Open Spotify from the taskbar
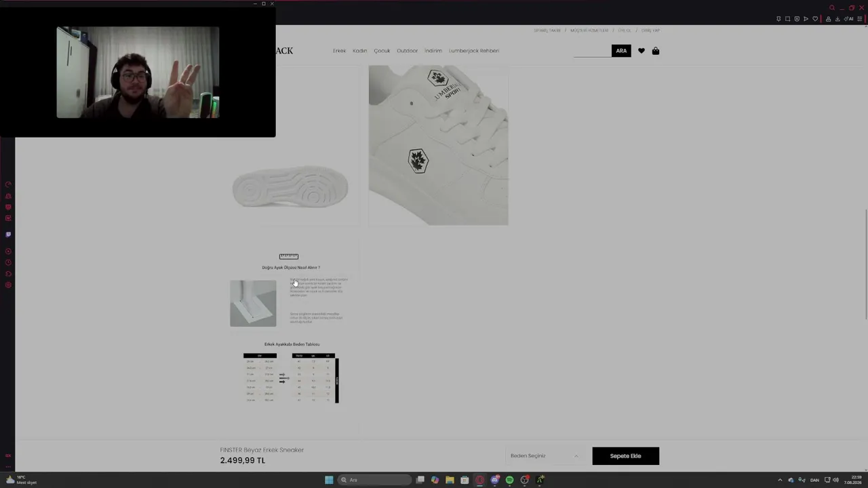The height and width of the screenshot is (488, 868). [x=509, y=480]
